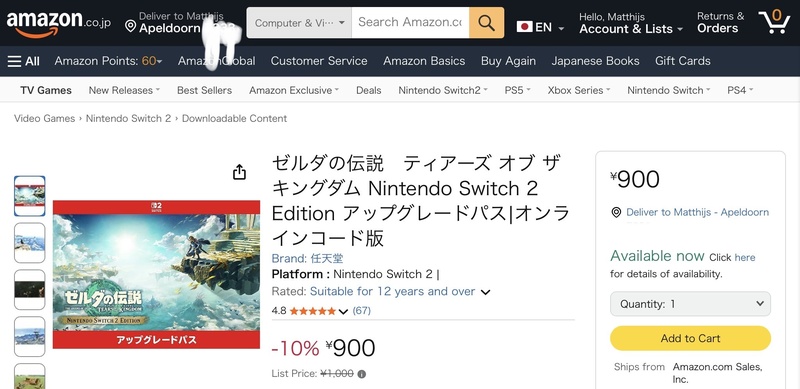This screenshot has height=389, width=800.
Task: Click the share icon above product image
Action: pos(239,172)
